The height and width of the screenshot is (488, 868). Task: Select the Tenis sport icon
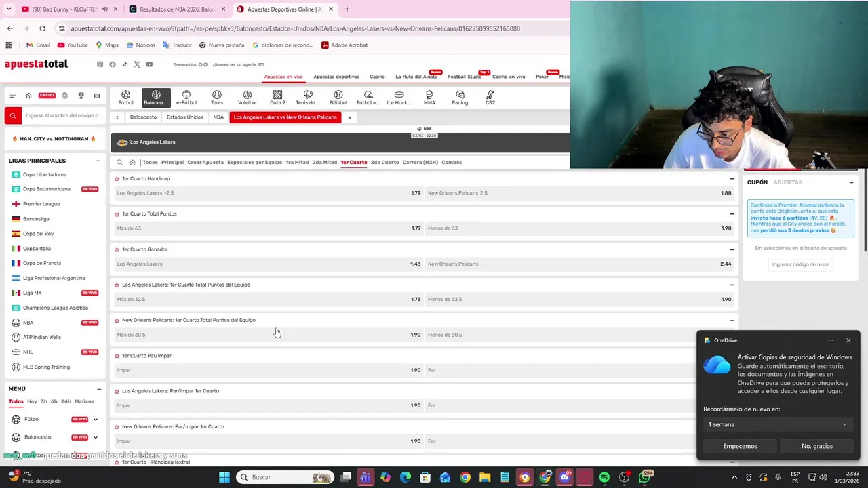coord(217,98)
